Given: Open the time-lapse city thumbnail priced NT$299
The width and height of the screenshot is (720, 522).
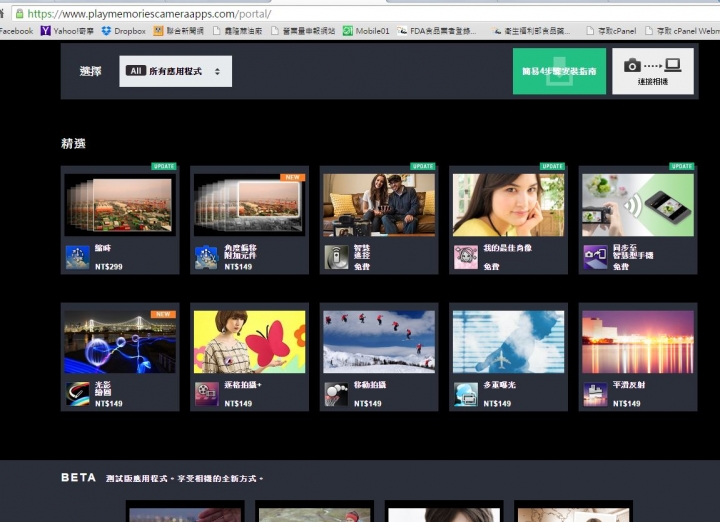Looking at the screenshot, I should pos(120,205).
